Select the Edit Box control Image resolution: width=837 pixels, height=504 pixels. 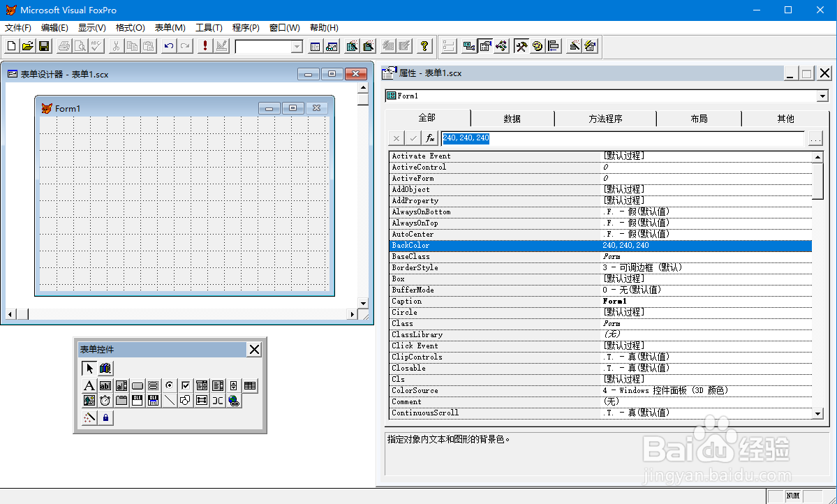[x=121, y=385]
